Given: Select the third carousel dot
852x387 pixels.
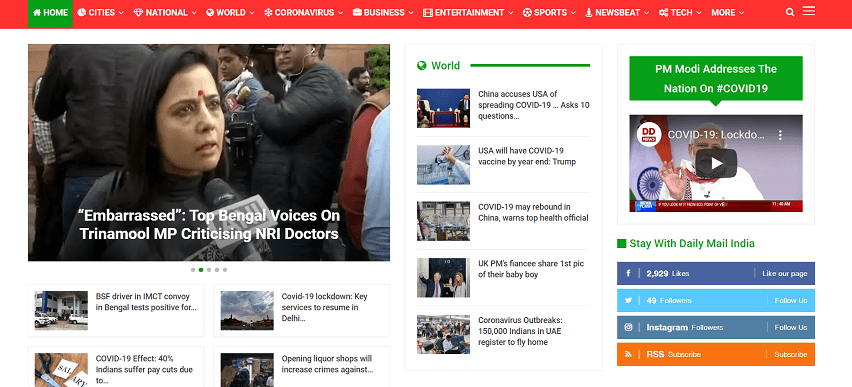Looking at the screenshot, I should coord(209,270).
